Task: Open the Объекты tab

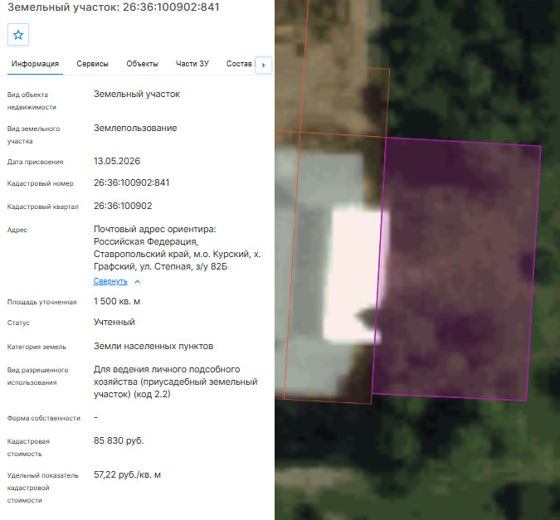Action: [x=142, y=64]
